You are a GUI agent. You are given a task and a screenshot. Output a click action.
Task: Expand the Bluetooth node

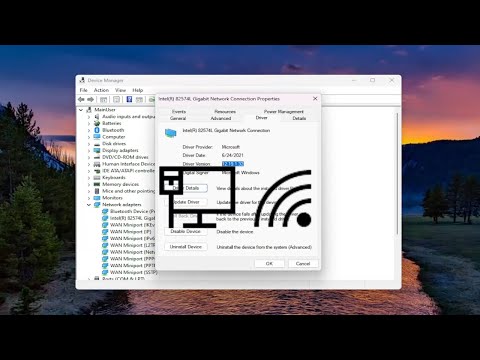click(x=89, y=130)
